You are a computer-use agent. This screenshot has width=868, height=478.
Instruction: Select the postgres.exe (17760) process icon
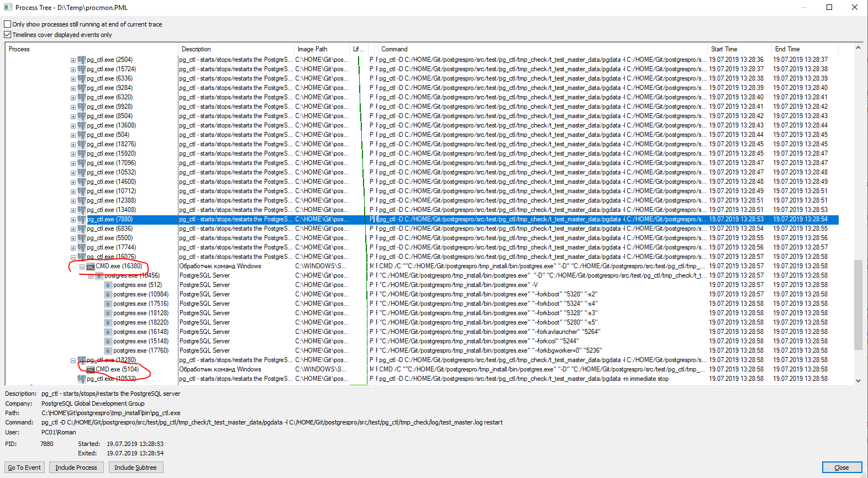coord(108,351)
